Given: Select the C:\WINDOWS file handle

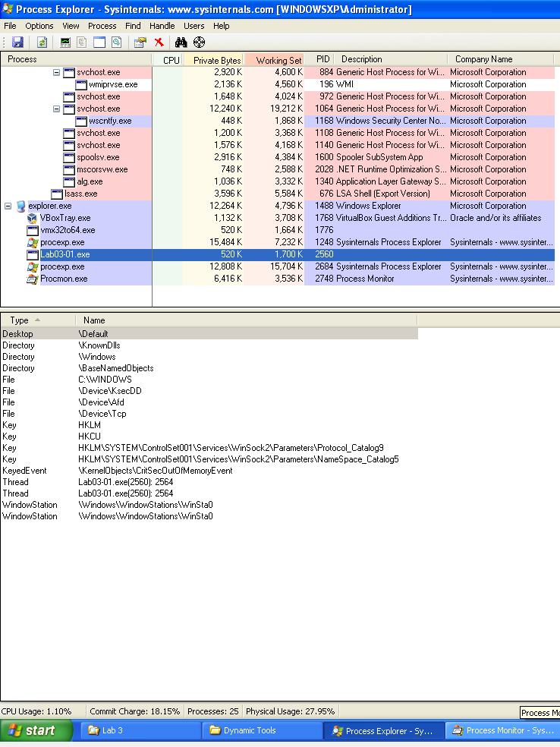Looking at the screenshot, I should [209, 380].
